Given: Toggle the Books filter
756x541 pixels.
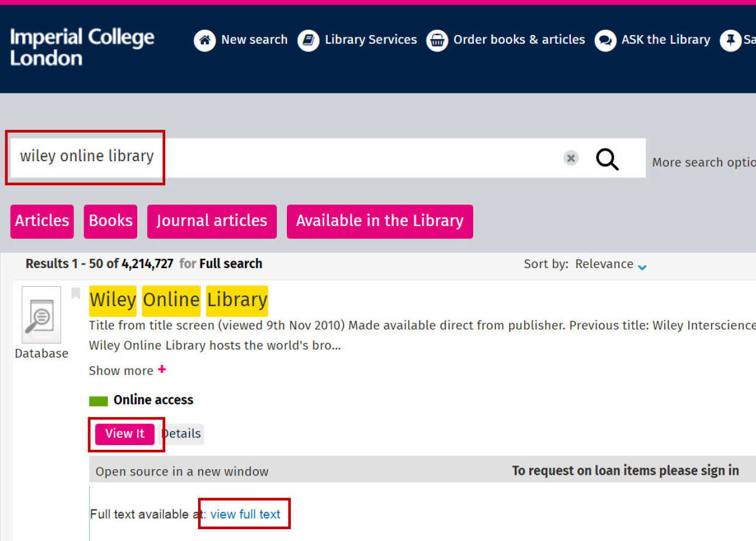Looking at the screenshot, I should tap(110, 221).
